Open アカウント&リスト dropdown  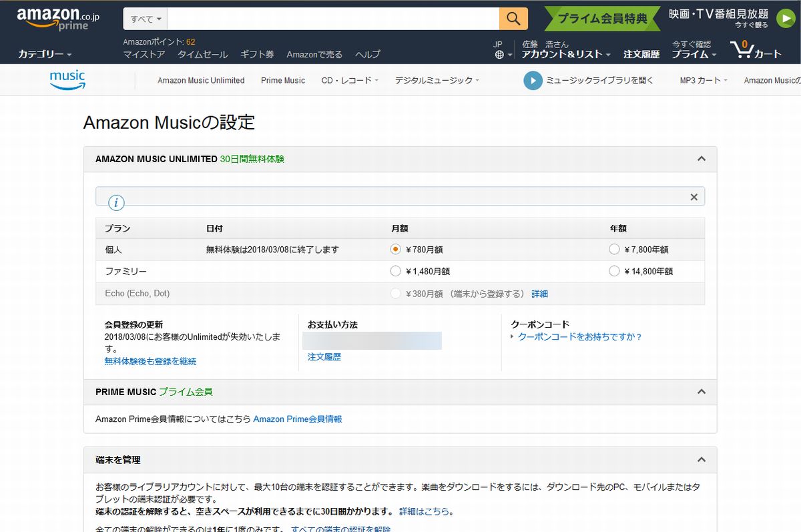566,54
